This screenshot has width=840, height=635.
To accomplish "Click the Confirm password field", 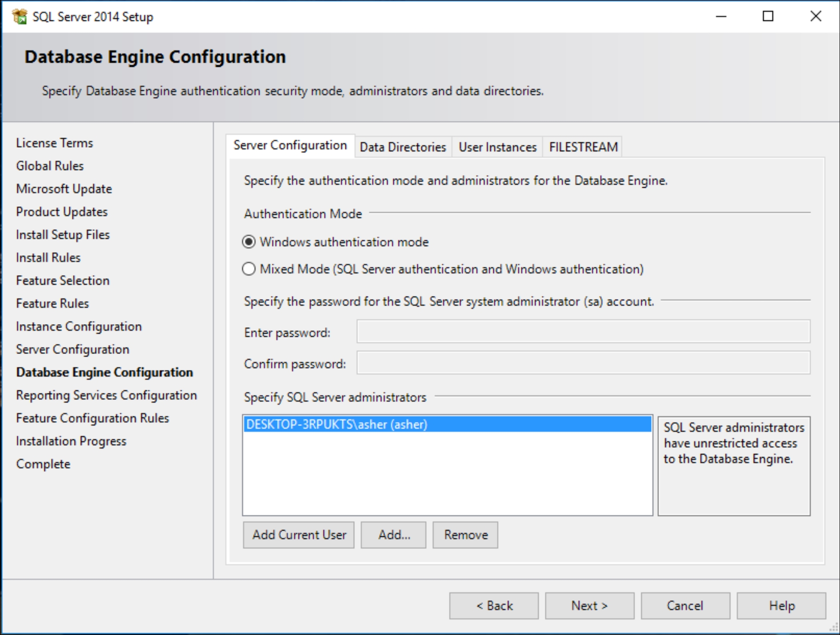I will [x=583, y=363].
